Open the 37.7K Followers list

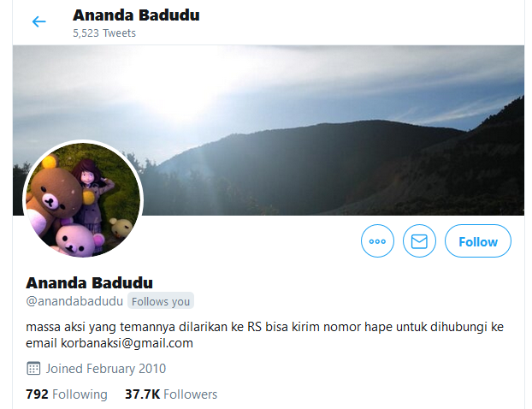click(x=171, y=394)
